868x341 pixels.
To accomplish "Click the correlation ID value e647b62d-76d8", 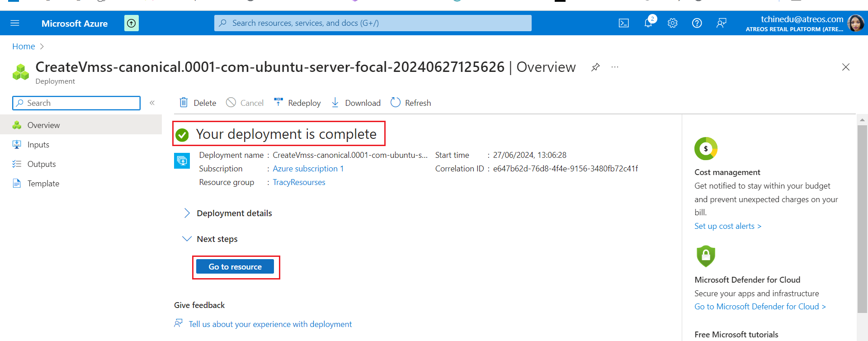I will 566,169.
